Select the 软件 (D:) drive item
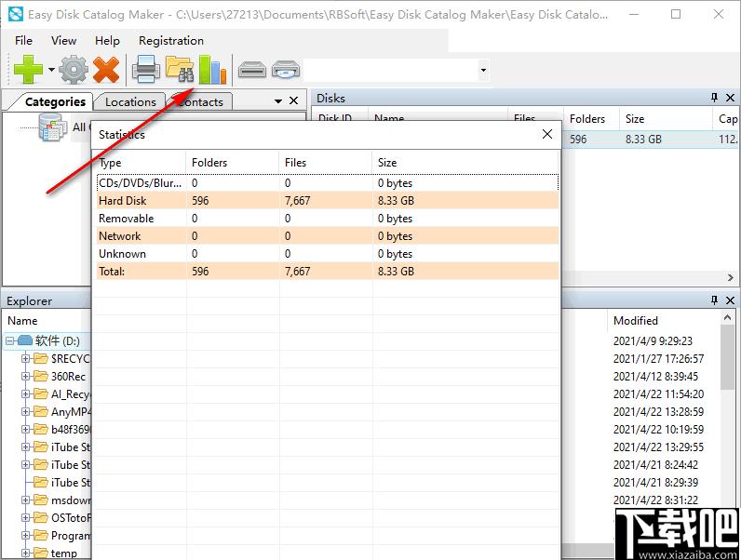Screen dimensions: 741x560 click(57, 340)
